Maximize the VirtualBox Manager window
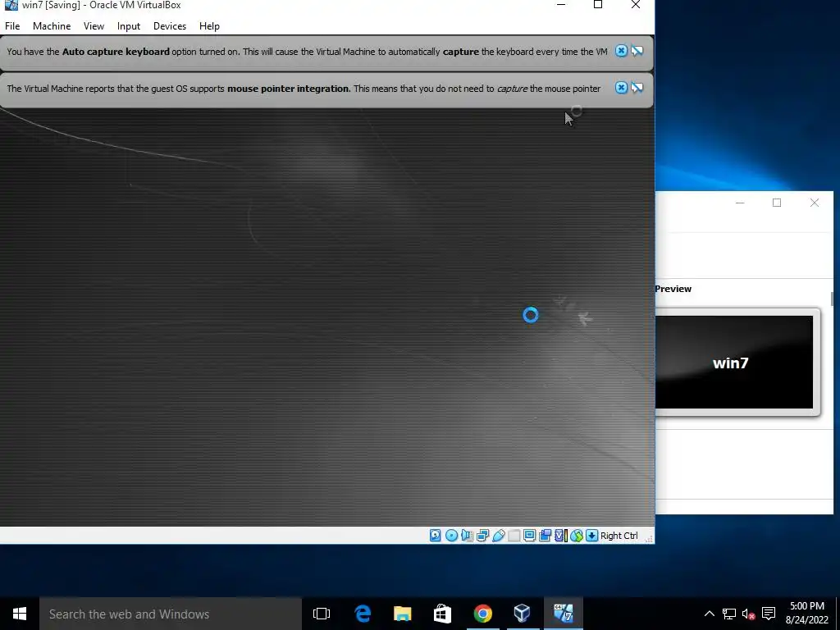 tap(777, 203)
